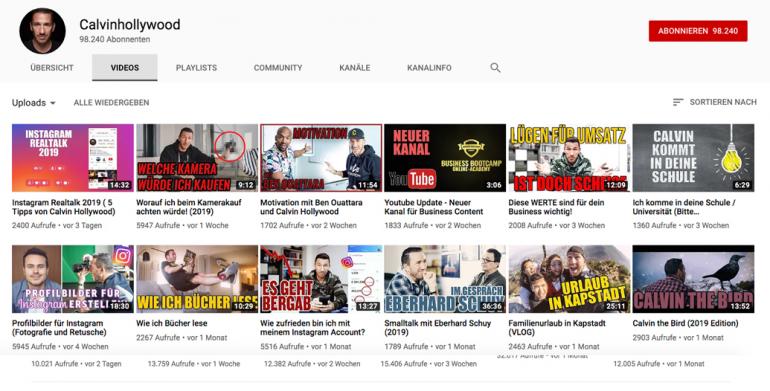Select the Videos tab

125,68
